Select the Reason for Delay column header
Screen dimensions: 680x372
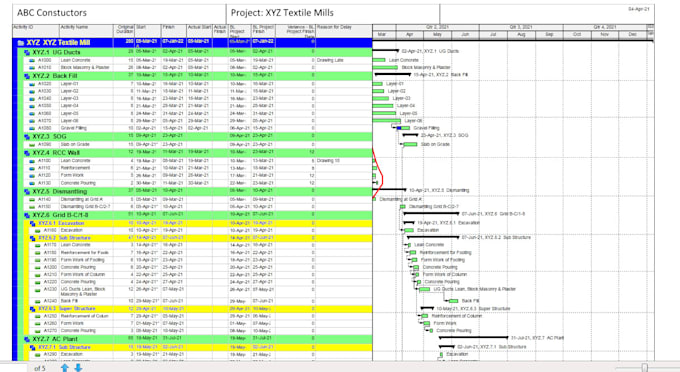pos(344,30)
